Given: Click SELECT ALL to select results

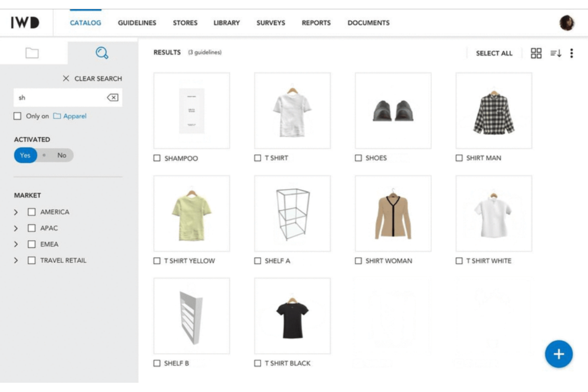Looking at the screenshot, I should point(494,53).
